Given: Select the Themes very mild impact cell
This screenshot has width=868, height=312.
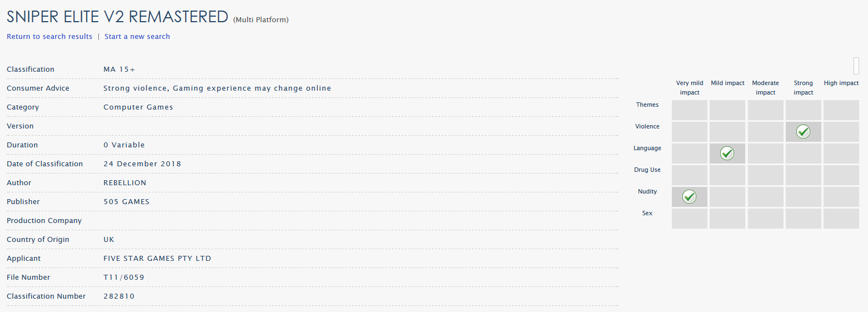Looking at the screenshot, I should (x=690, y=110).
